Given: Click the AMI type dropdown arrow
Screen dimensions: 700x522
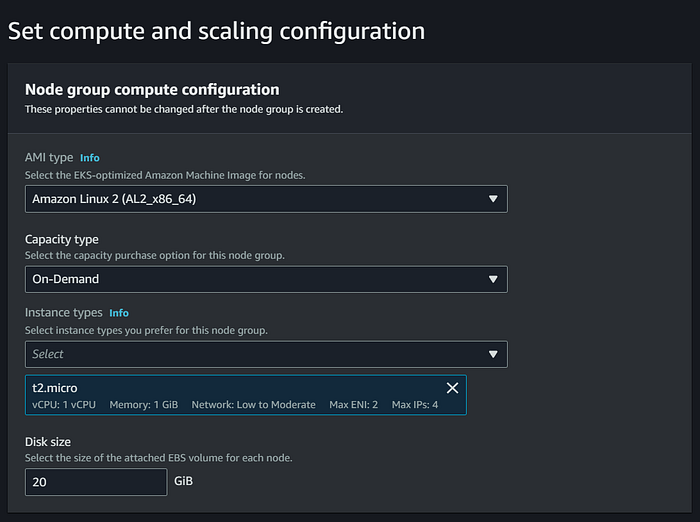Looking at the screenshot, I should coord(493,199).
